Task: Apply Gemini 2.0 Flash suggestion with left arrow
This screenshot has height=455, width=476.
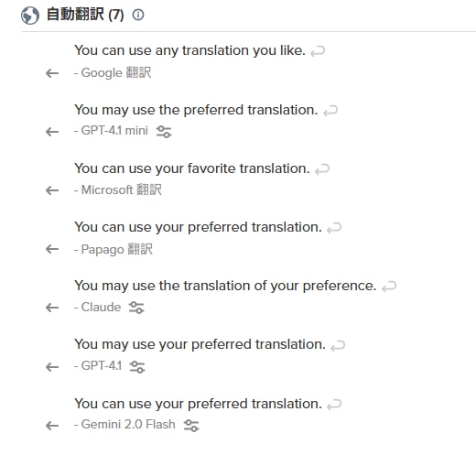Action: [x=52, y=426]
